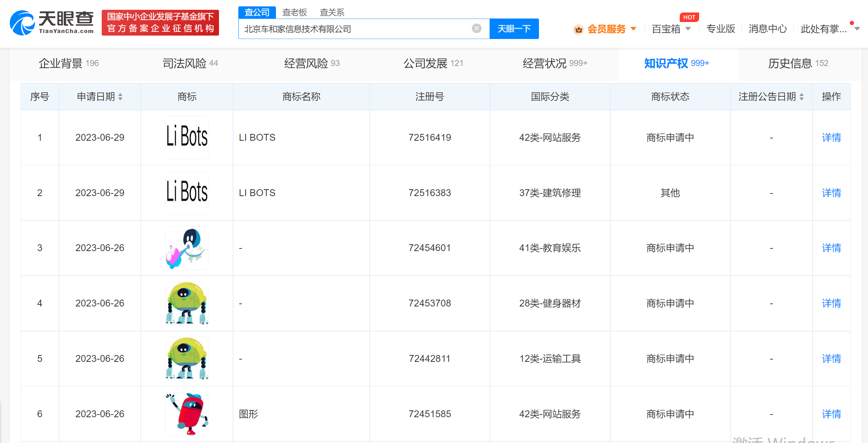Click the LI BOTS name in row 1
This screenshot has width=868, height=443.
257,137
